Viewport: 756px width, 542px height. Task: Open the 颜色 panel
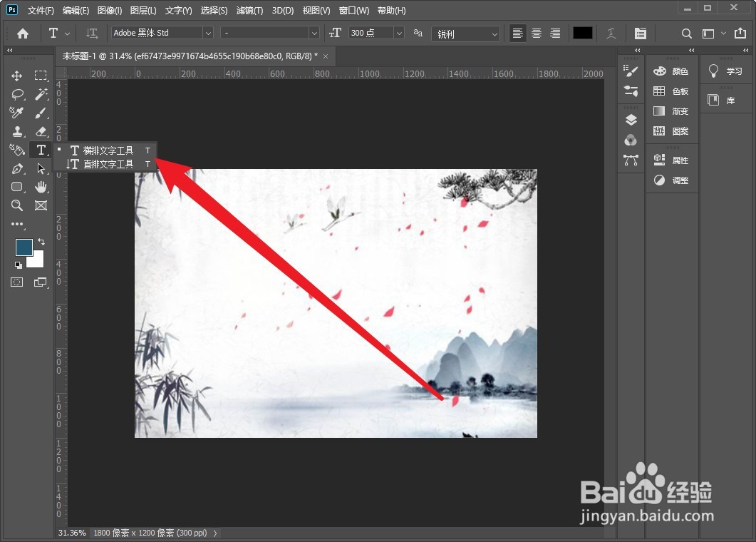pos(671,71)
